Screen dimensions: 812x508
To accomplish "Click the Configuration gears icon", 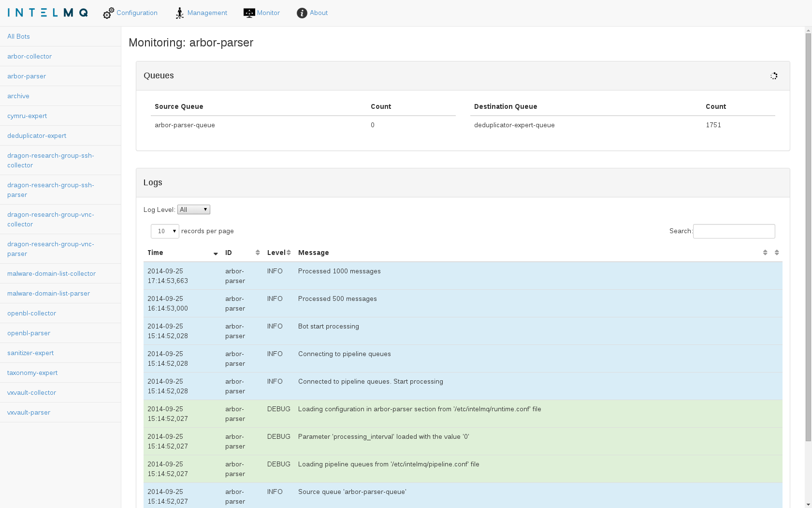I will pyautogui.click(x=109, y=13).
